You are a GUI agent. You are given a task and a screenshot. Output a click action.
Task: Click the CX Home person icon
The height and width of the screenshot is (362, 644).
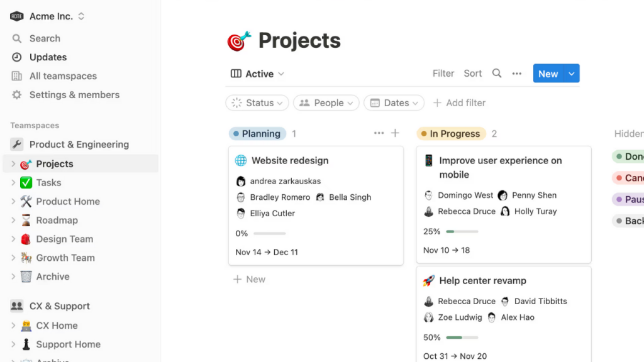pos(26,326)
